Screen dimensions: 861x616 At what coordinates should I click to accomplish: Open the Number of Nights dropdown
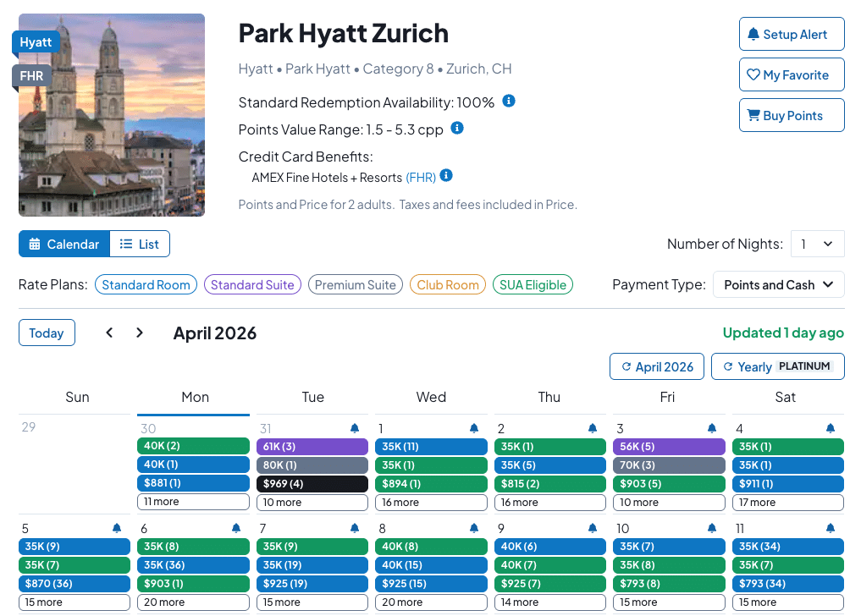(x=817, y=244)
